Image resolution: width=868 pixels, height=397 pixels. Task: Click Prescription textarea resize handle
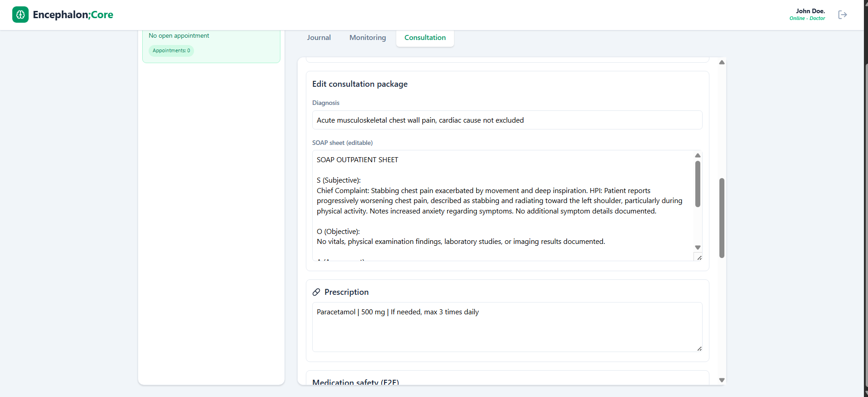[x=699, y=348]
